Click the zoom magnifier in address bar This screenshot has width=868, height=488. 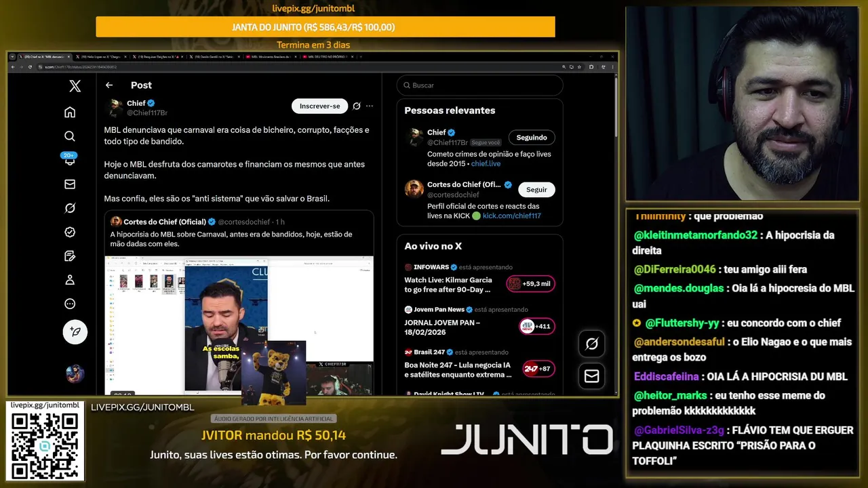pos(564,66)
